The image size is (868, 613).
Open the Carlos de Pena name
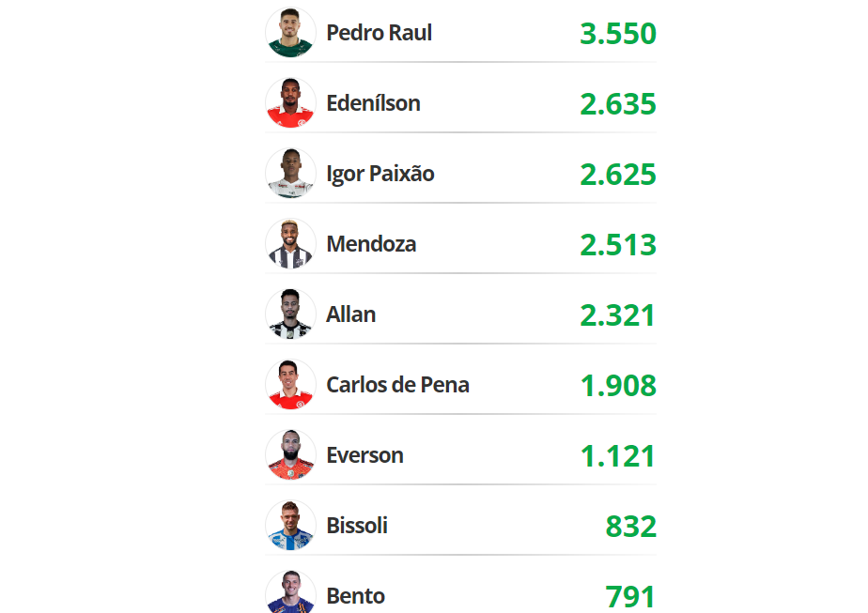click(x=398, y=385)
